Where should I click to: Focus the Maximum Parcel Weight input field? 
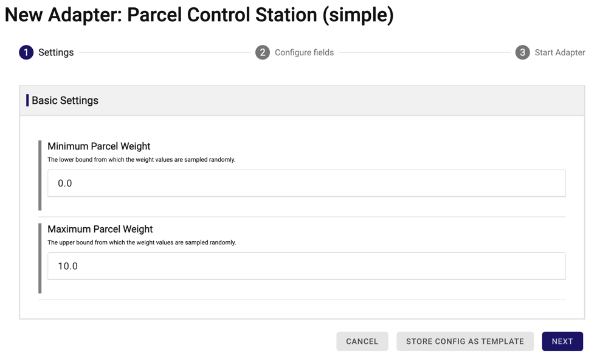pyautogui.click(x=306, y=266)
